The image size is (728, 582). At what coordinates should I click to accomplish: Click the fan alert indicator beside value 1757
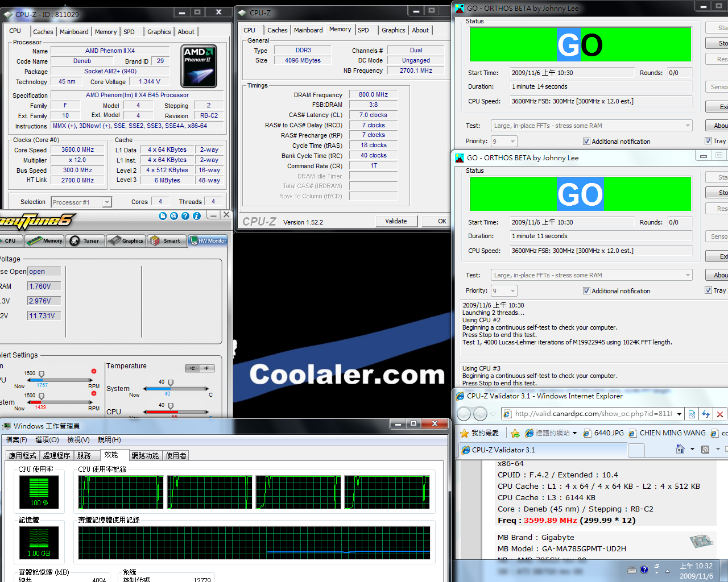(x=94, y=371)
